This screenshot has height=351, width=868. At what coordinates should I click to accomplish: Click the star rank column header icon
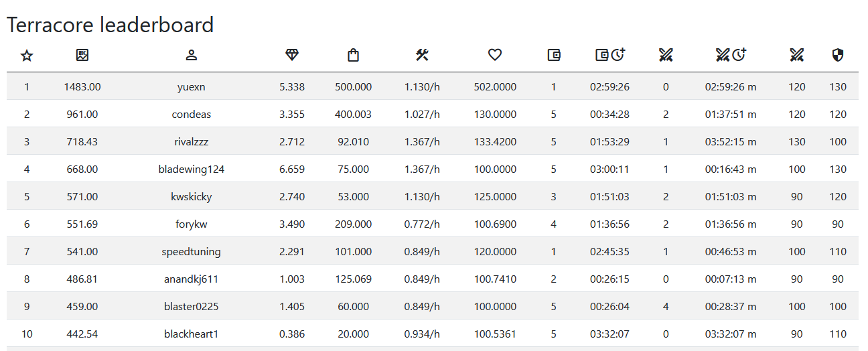[x=27, y=56]
